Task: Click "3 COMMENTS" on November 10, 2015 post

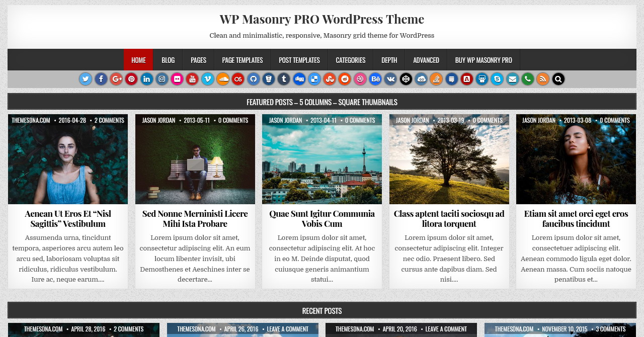Action: [610, 329]
